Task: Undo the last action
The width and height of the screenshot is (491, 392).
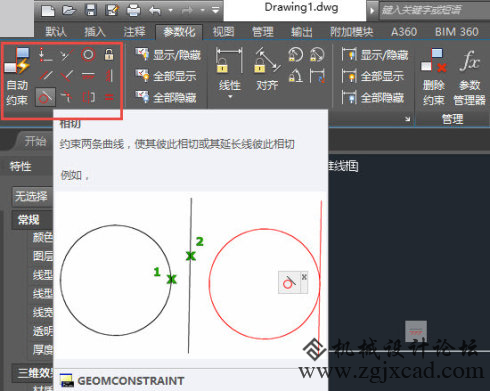Action: coord(155,11)
